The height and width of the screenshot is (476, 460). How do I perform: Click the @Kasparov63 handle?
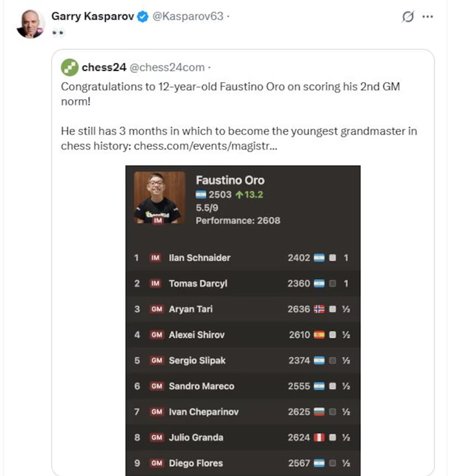point(187,17)
